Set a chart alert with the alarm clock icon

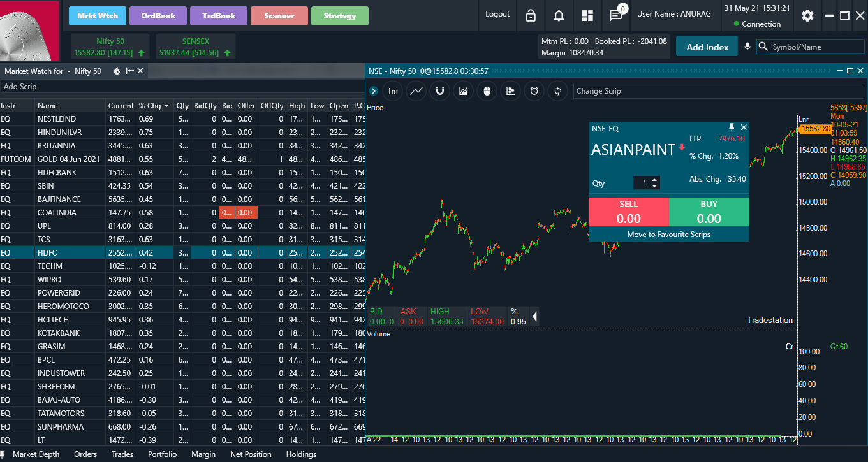(x=534, y=91)
